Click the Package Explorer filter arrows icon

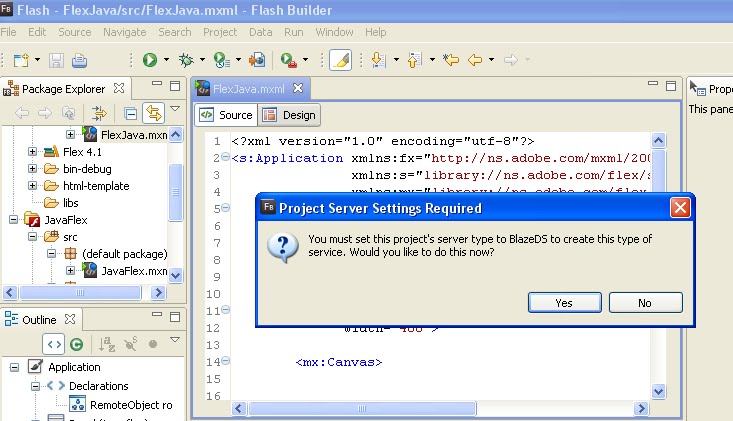click(99, 113)
